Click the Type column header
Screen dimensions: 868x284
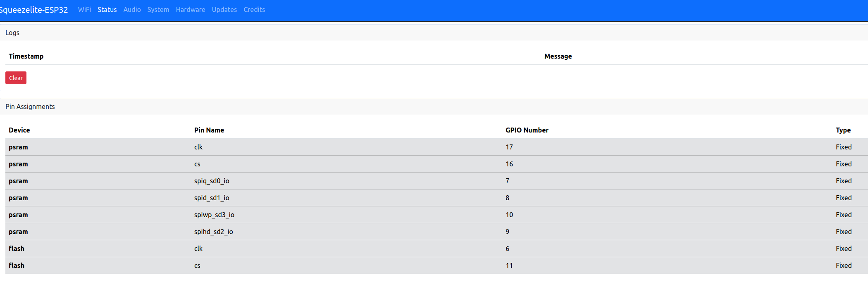point(843,130)
